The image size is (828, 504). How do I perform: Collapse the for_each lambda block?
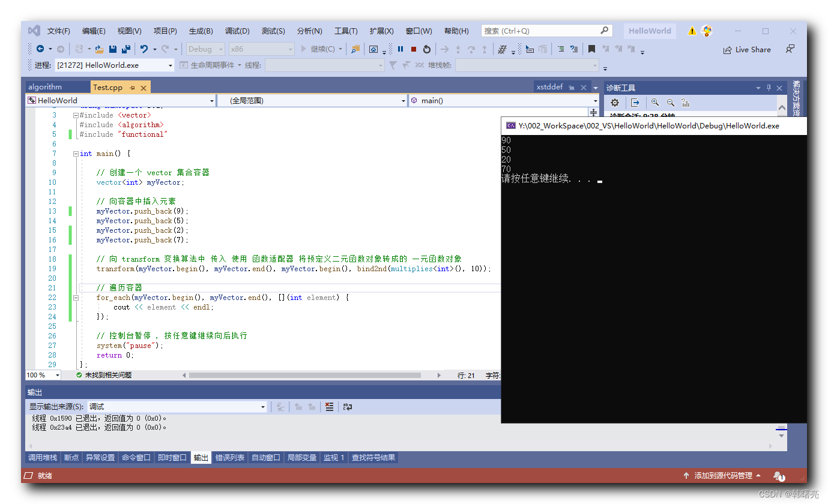point(76,298)
